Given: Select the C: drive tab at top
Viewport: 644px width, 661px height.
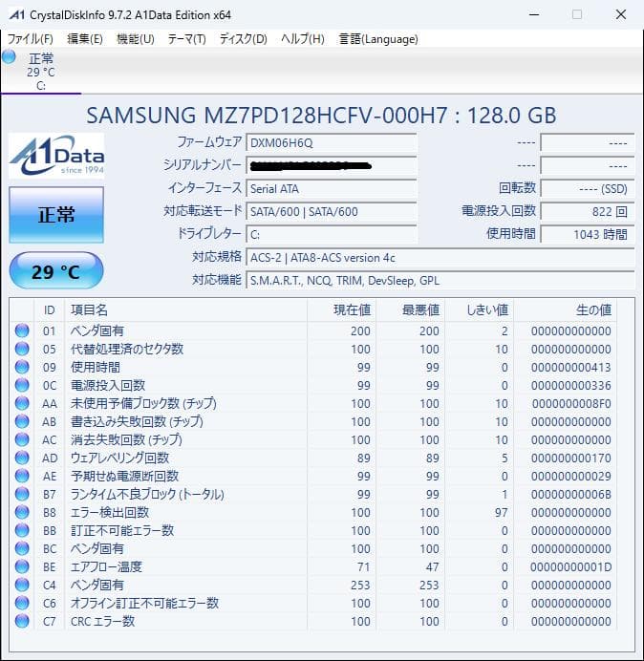Looking at the screenshot, I should 41,72.
